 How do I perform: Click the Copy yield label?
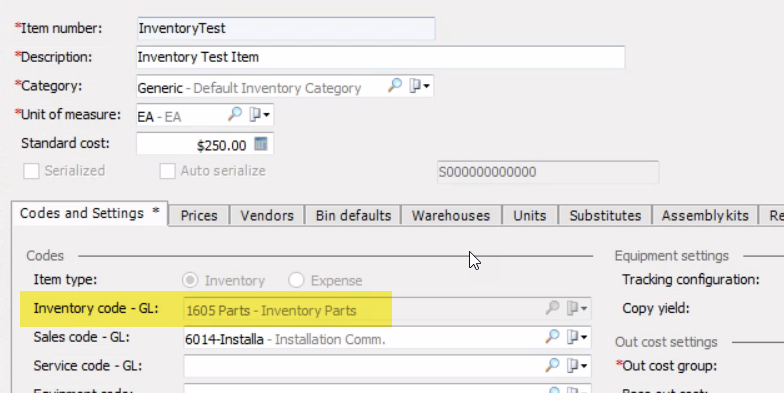pyautogui.click(x=656, y=308)
